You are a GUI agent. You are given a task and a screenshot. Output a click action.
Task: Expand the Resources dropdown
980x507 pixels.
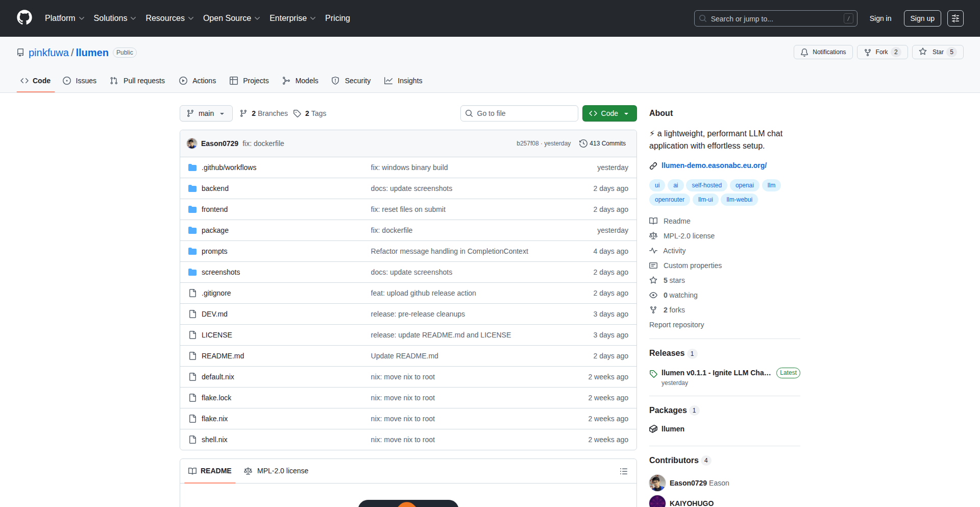[169, 18]
